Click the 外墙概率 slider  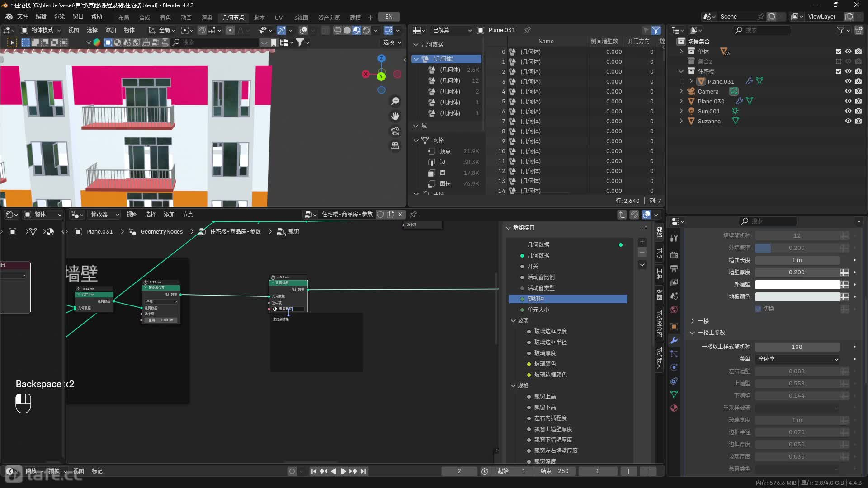(797, 248)
